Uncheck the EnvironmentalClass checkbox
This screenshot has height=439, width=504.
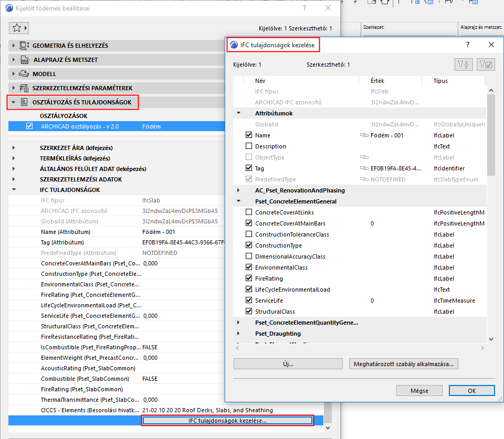(x=249, y=267)
